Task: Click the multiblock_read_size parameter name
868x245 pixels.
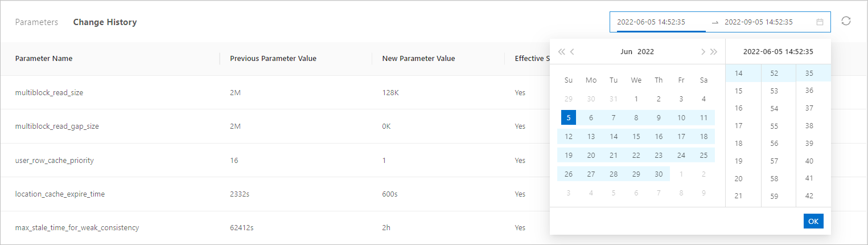Action: (x=49, y=92)
